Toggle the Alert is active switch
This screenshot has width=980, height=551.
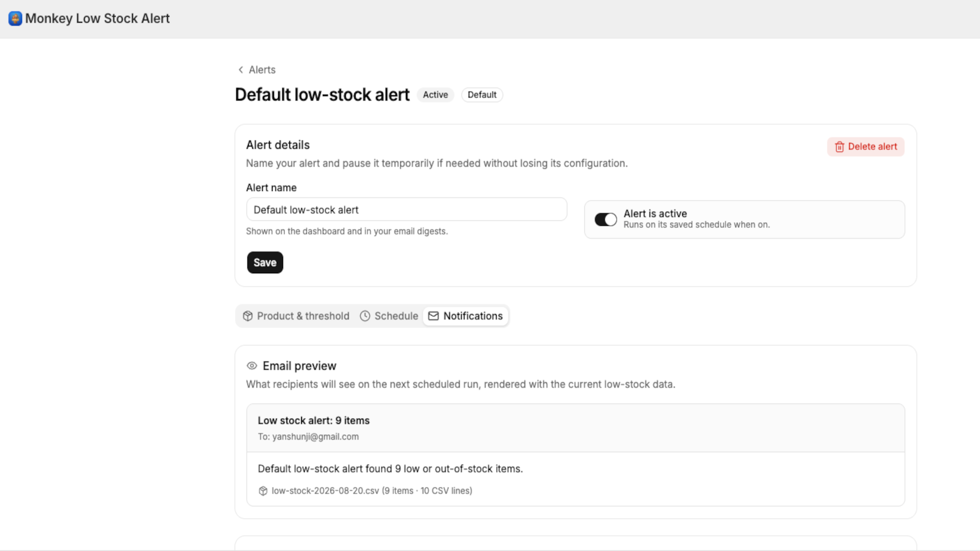pyautogui.click(x=606, y=219)
